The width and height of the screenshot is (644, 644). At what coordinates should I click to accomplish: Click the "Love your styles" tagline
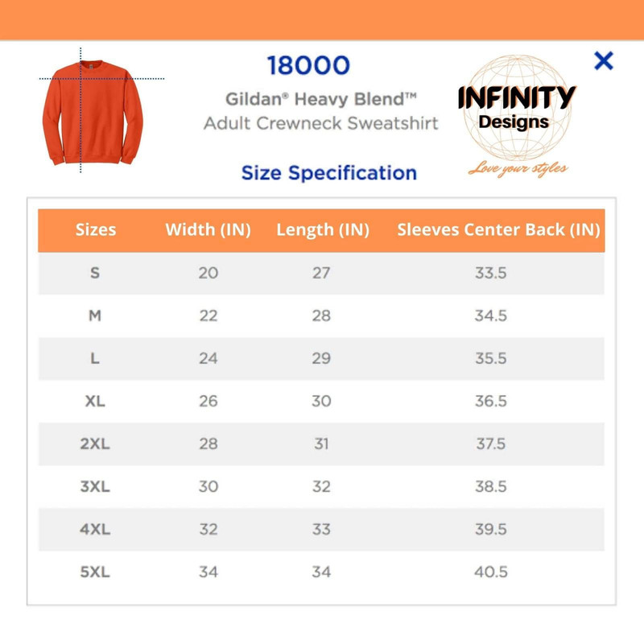tap(518, 168)
